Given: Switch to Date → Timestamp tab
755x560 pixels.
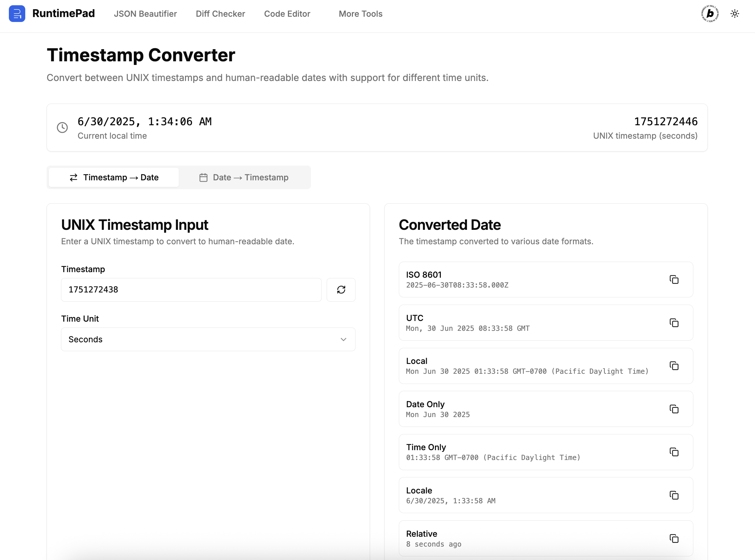Looking at the screenshot, I should click(244, 177).
